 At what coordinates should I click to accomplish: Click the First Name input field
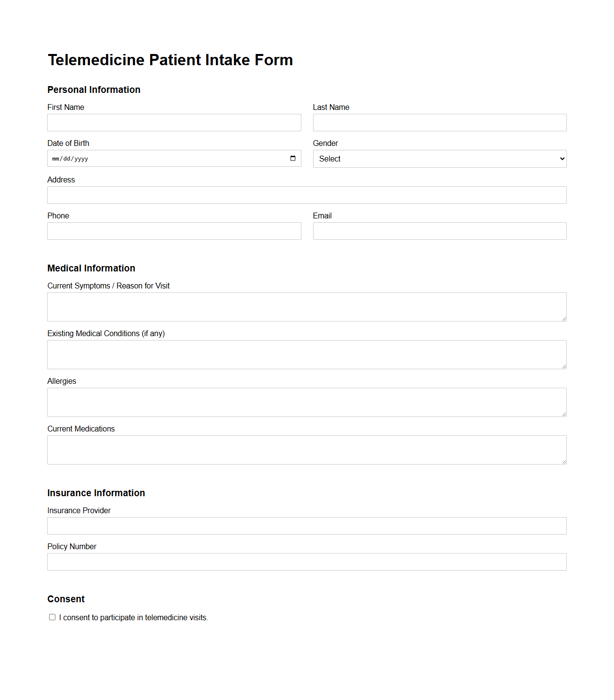[x=174, y=122]
